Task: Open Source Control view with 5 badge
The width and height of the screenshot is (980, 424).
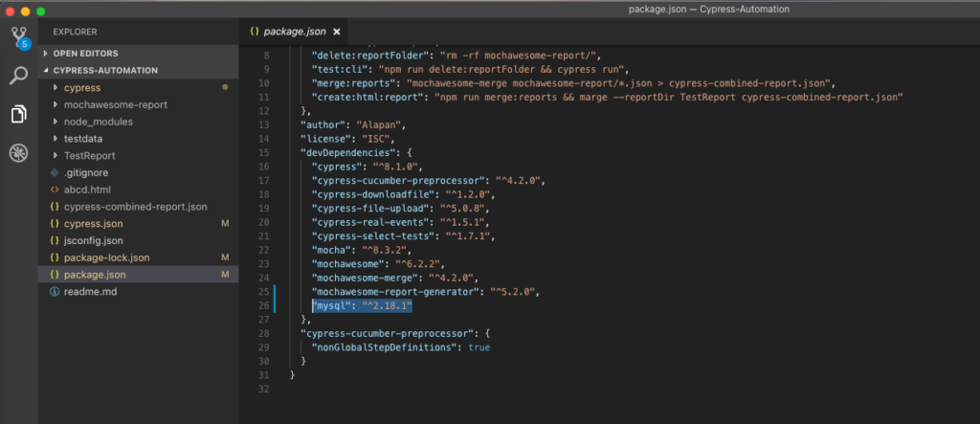Action: click(x=19, y=36)
